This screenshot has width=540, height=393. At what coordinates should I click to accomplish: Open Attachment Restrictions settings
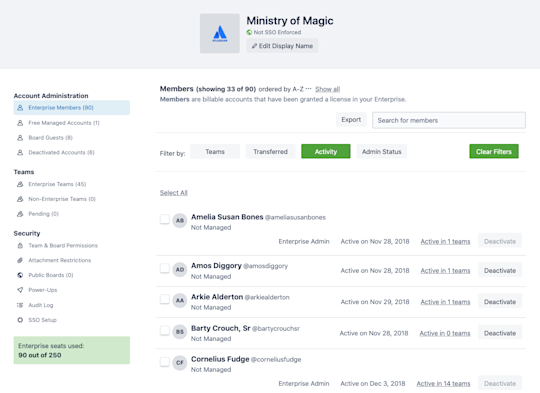60,260
